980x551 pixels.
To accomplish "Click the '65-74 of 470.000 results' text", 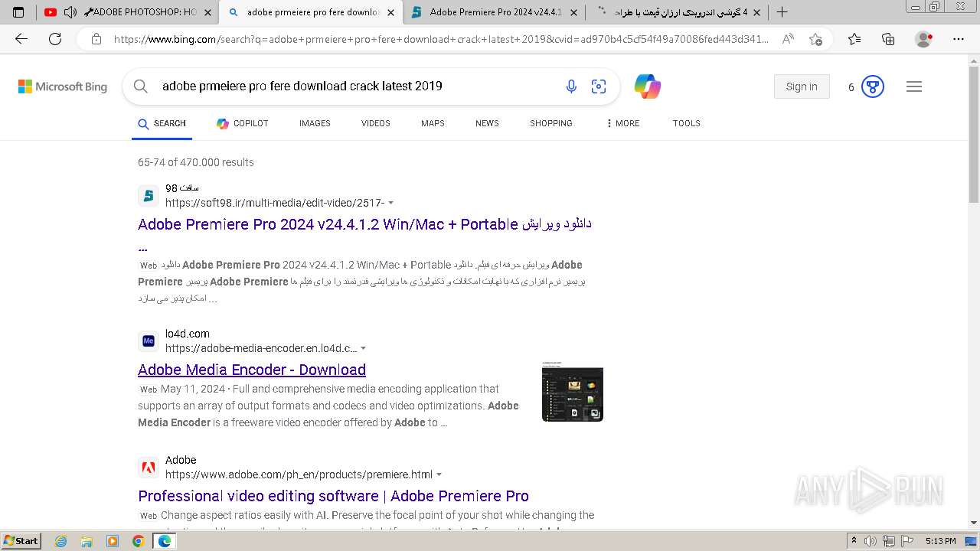I will click(x=196, y=162).
